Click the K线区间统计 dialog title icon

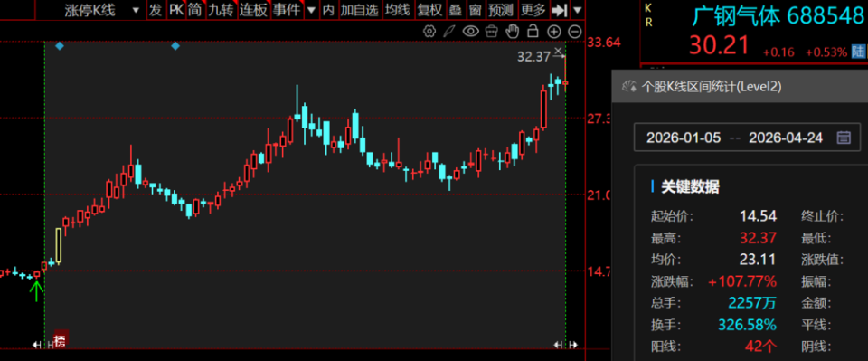point(629,86)
